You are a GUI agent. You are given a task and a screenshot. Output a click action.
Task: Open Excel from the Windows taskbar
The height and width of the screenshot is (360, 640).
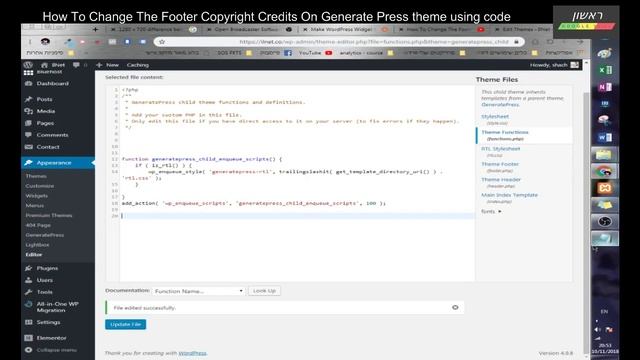(x=604, y=70)
